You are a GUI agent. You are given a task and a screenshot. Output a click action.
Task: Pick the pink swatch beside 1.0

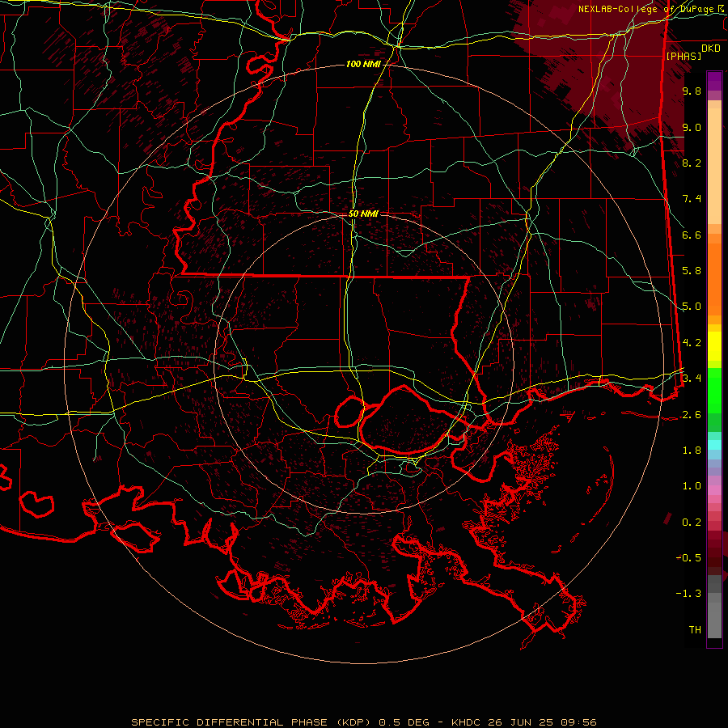(x=714, y=490)
